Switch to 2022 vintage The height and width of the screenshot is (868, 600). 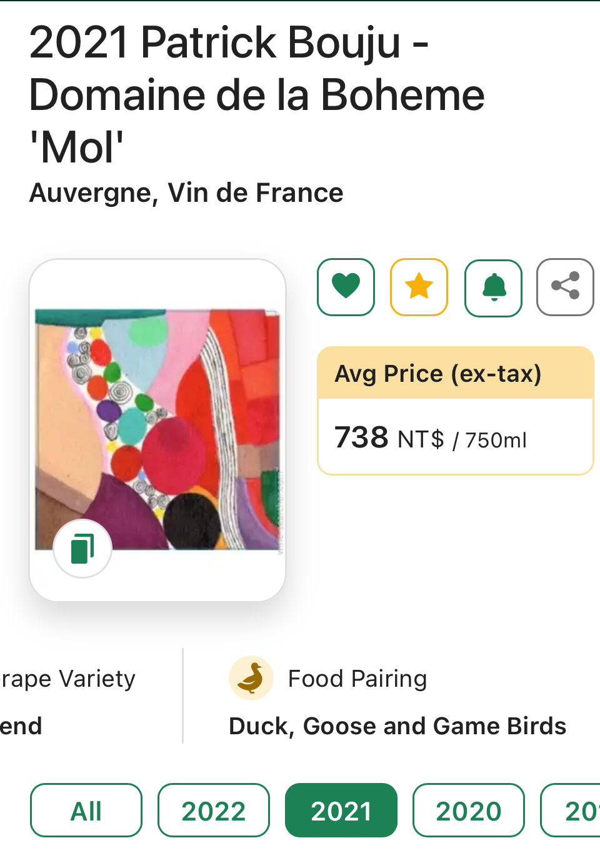click(214, 811)
